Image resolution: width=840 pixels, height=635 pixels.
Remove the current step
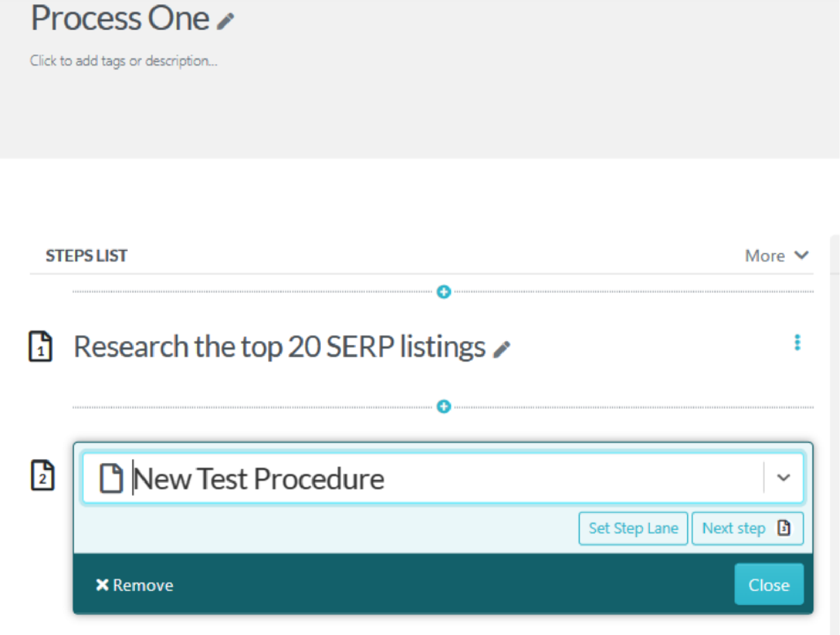coord(135,585)
